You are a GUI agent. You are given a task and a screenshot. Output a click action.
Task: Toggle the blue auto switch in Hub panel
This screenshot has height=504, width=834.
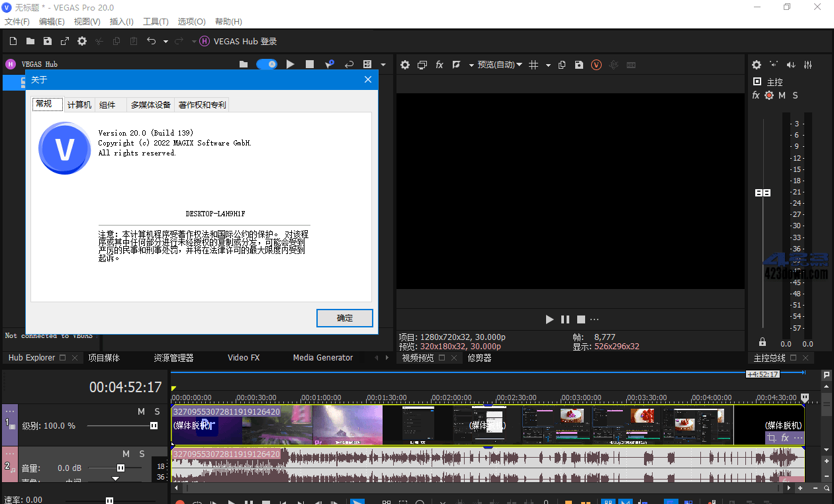(267, 64)
